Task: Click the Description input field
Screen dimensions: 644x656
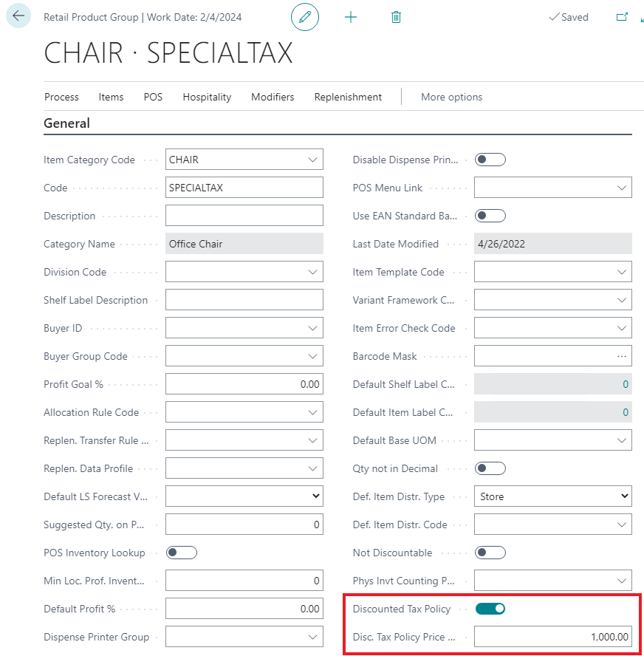Action: point(244,216)
